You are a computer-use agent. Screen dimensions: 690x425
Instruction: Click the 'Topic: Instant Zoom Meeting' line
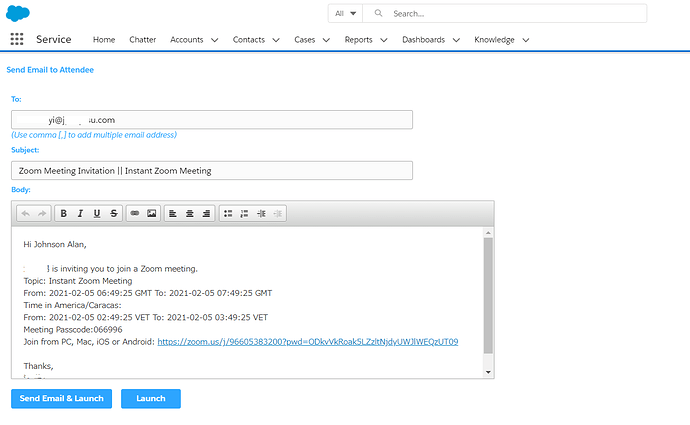78,281
